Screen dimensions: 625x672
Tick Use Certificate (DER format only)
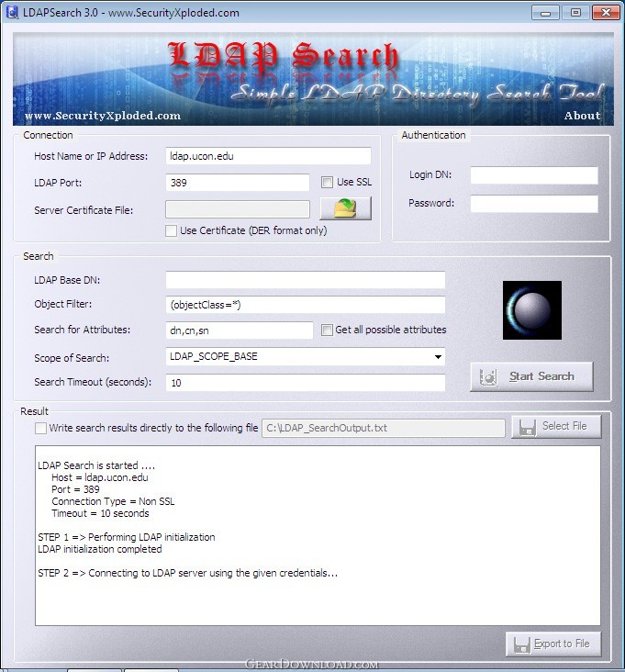pos(171,231)
